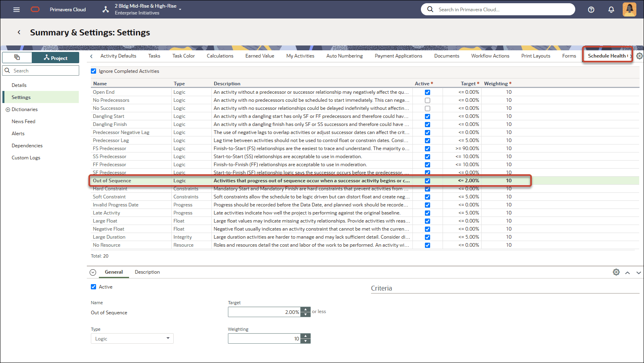Select the Invalid Progress Date row

pyautogui.click(x=365, y=205)
